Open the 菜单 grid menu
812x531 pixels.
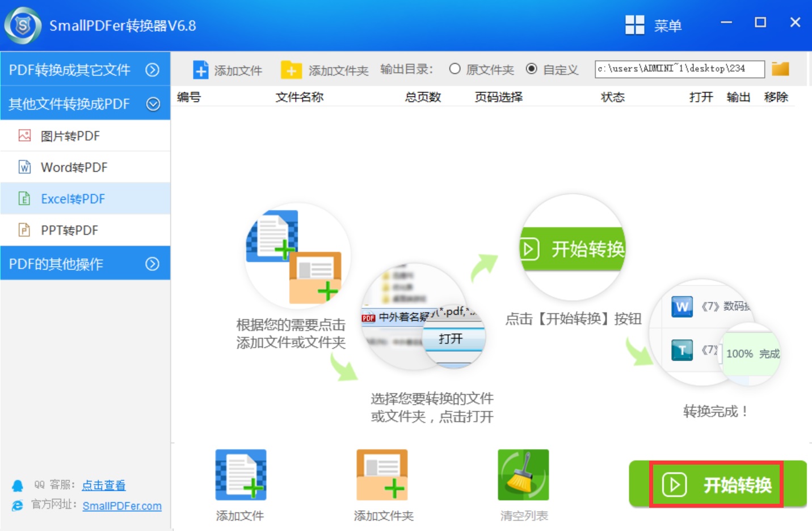point(653,26)
